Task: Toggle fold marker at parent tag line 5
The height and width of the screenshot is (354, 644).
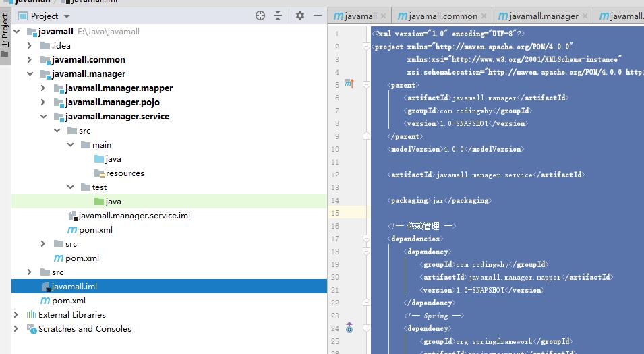Action: (366, 85)
